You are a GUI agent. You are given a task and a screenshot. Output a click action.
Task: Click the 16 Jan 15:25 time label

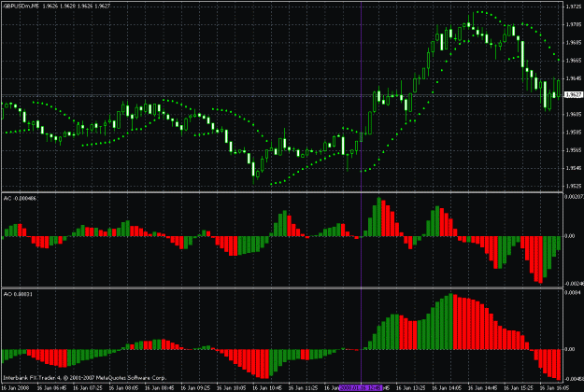(x=519, y=388)
